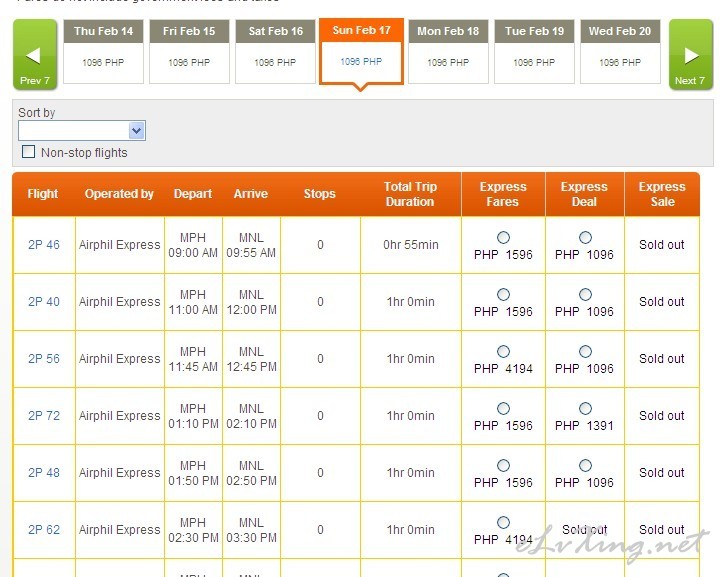The height and width of the screenshot is (577, 720).
Task: Click the Depart column header
Action: point(193,194)
